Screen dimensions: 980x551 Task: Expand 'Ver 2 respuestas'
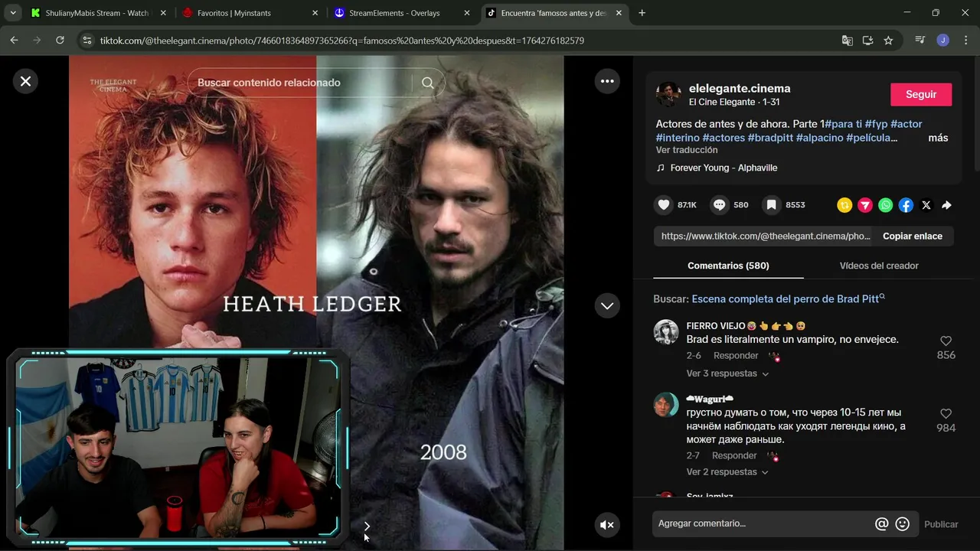(x=727, y=472)
